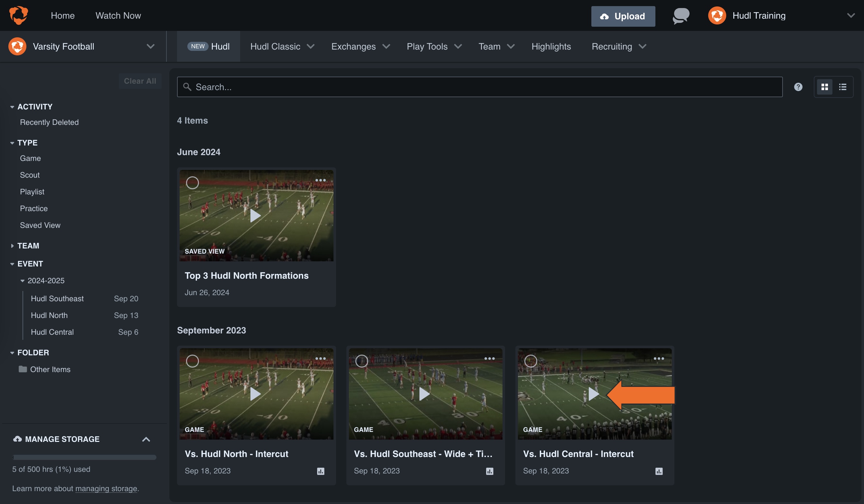Open the Recruiting menu

tap(619, 46)
